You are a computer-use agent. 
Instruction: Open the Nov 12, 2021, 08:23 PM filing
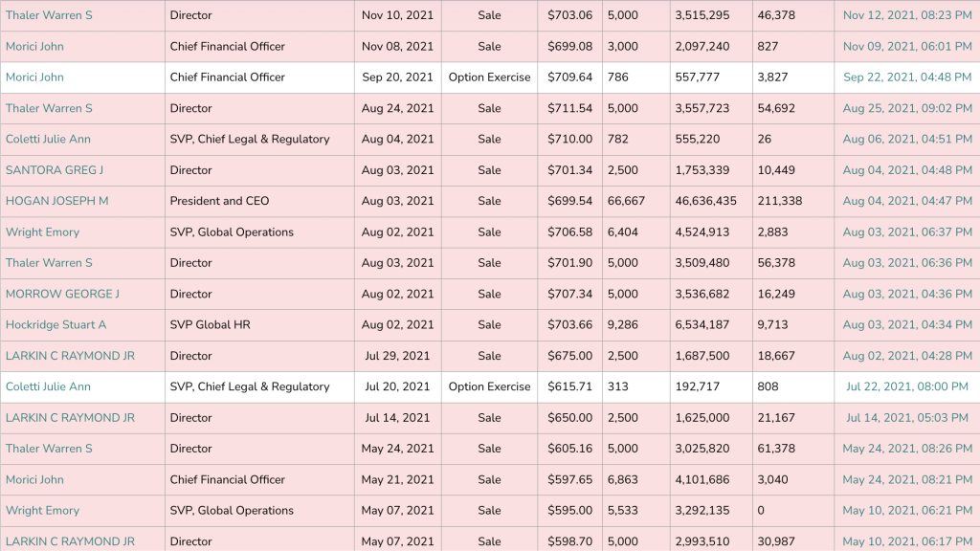(x=906, y=15)
